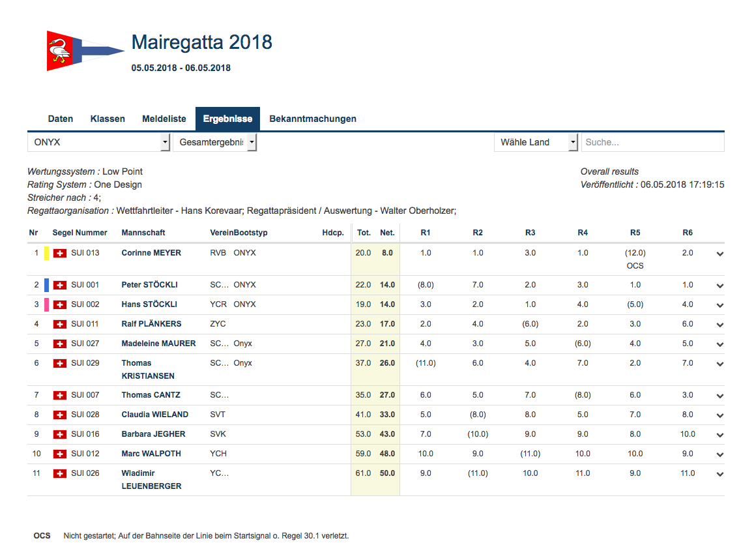Click Swiss flag next to SUI 016
Viewport: 754px width, 560px height.
coord(59,434)
